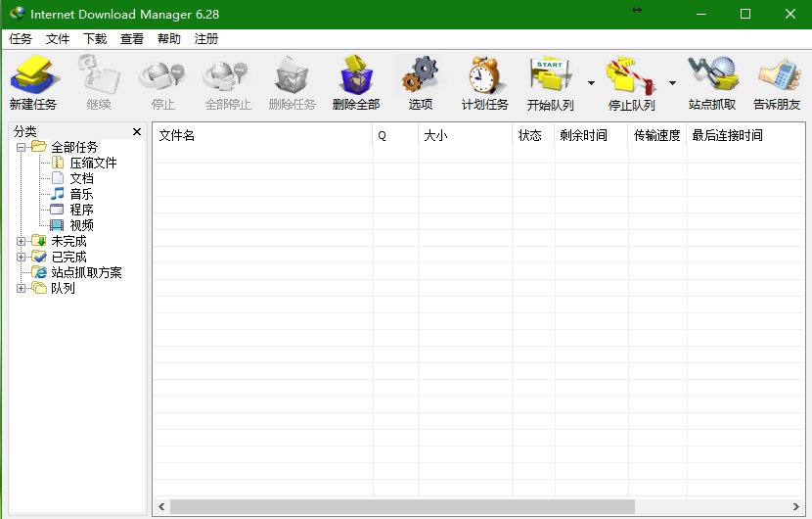Sort by 剩余时间 column header
The height and width of the screenshot is (519, 812).
pos(592,136)
